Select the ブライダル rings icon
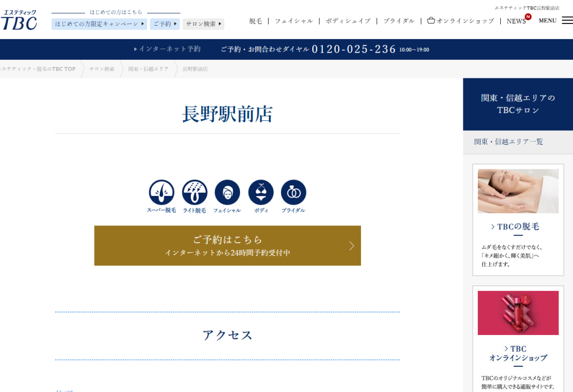Image resolution: width=573 pixels, height=392 pixels. click(293, 193)
